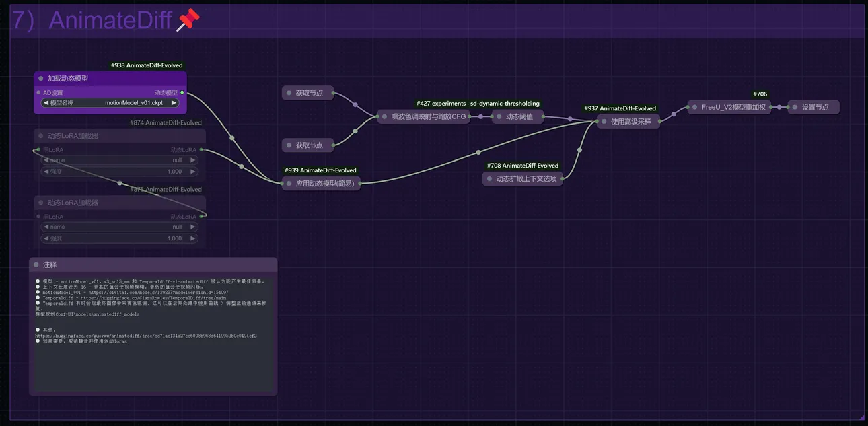Select the 使用高级采样 node label

point(631,122)
